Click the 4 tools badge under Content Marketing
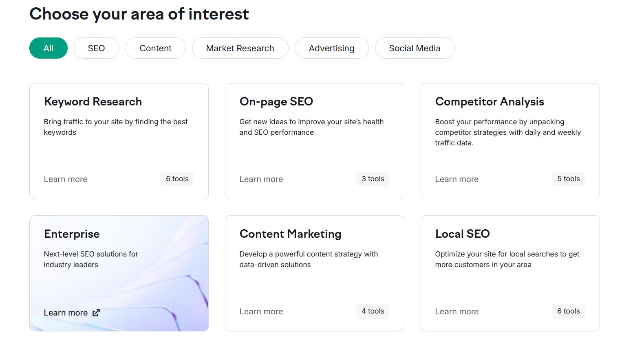This screenshot has height=342, width=644. pyautogui.click(x=373, y=311)
